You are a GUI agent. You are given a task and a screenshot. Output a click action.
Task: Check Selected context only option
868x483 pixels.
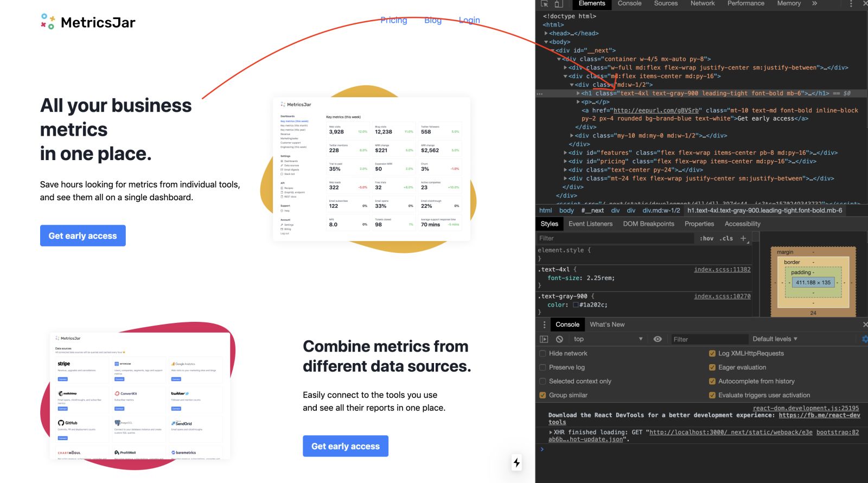pyautogui.click(x=542, y=382)
